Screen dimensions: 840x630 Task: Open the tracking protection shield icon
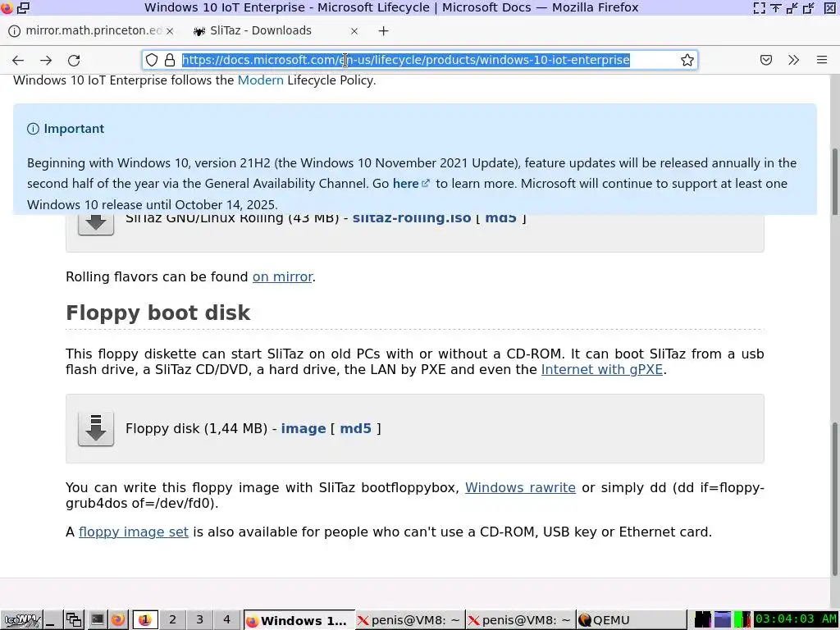point(152,60)
